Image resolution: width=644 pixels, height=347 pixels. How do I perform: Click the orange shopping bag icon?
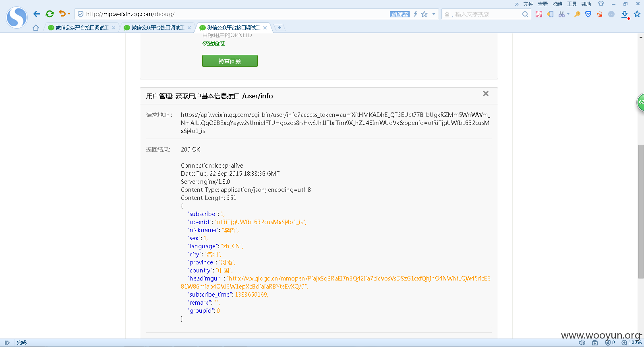pyautogui.click(x=600, y=14)
